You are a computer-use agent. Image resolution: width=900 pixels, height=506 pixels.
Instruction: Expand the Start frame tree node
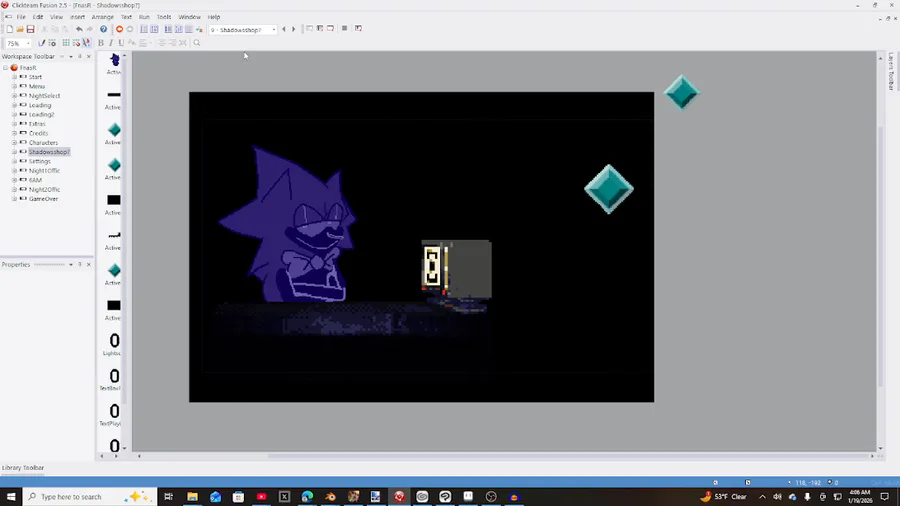point(14,77)
